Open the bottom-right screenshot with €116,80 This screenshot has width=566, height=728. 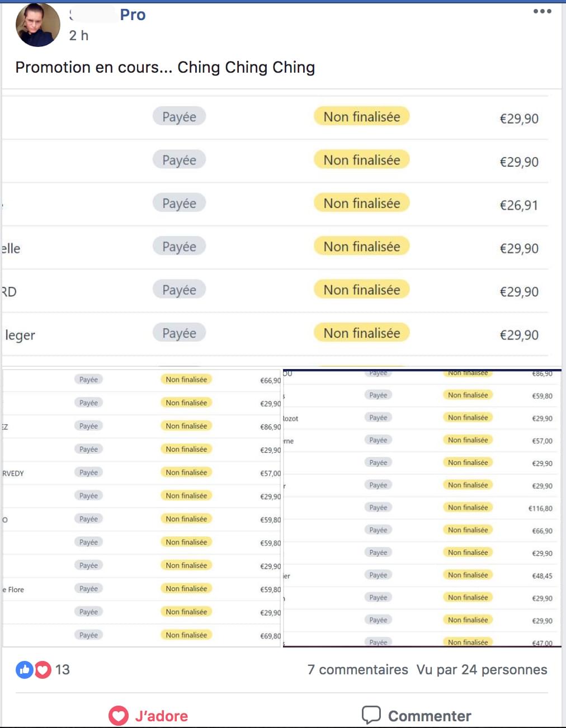click(422, 508)
